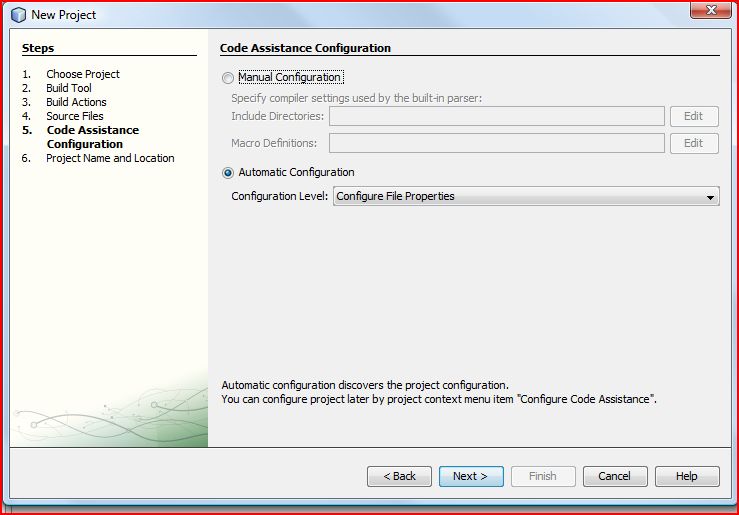Click the Include Directories input field

(497, 116)
